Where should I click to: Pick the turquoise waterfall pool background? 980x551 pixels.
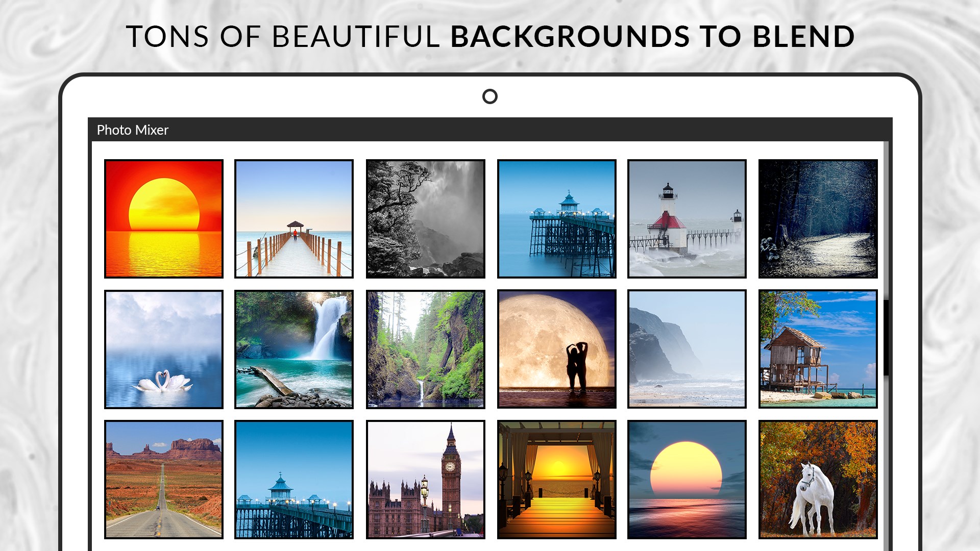[x=294, y=349]
